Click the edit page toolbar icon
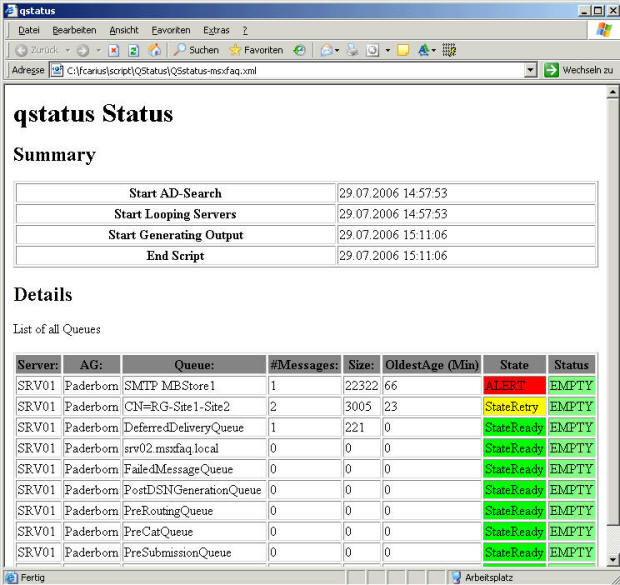Viewport: 620px width, 585px height. [x=372, y=50]
